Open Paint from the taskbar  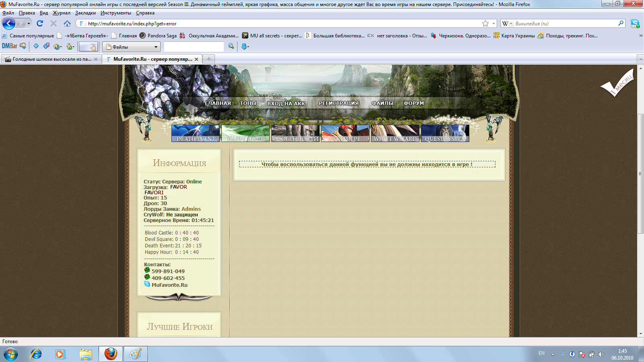(135, 354)
